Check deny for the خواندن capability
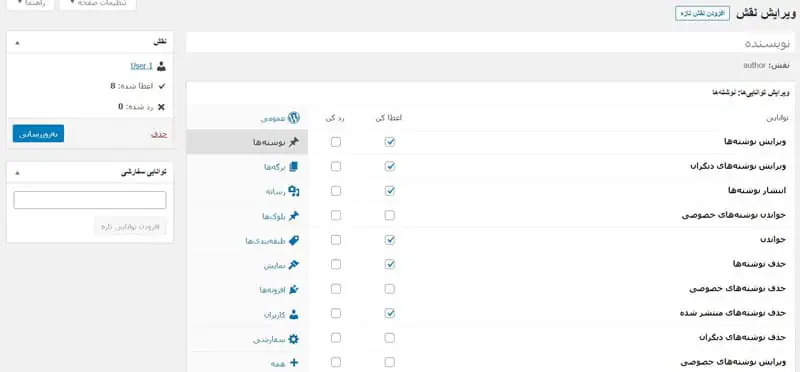Screen dimensions: 800x372 click(x=336, y=240)
